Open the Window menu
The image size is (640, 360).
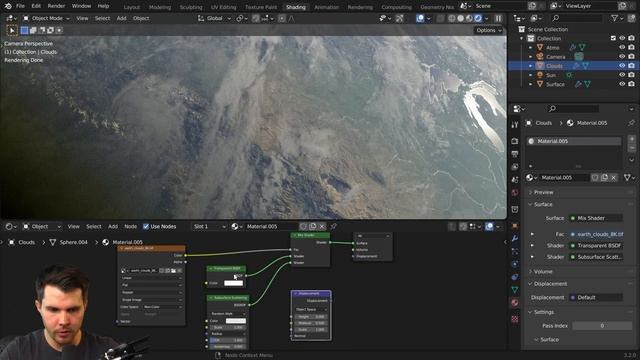click(81, 6)
